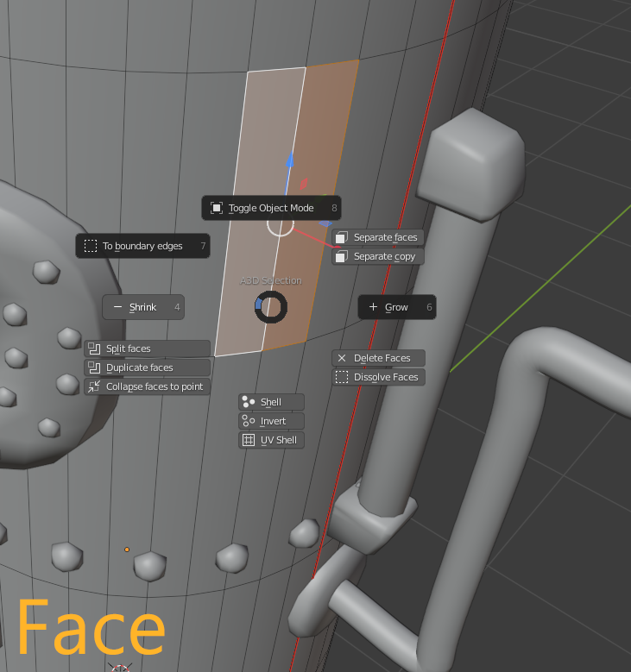Click Collapse faces to point icon

(94, 386)
